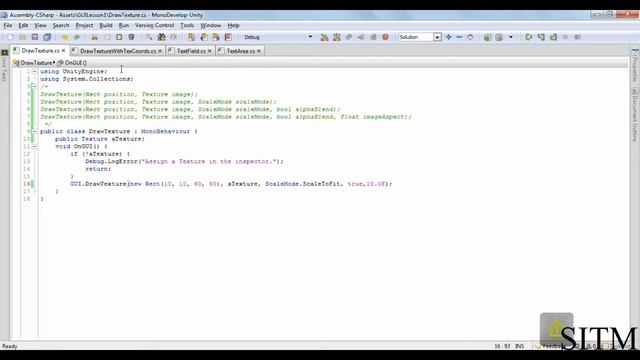640x360 pixels.
Task: Click the New File toolbar icon
Action: [11, 37]
